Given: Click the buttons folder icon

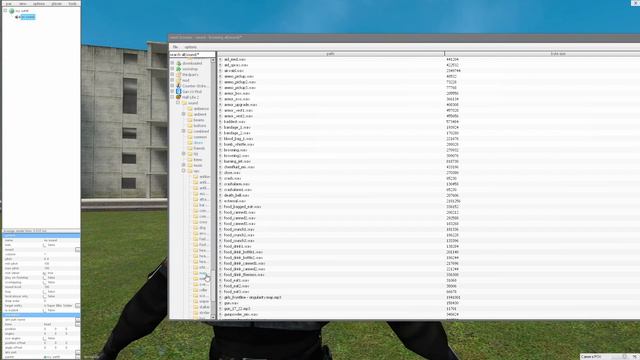Looking at the screenshot, I should pyautogui.click(x=190, y=126).
